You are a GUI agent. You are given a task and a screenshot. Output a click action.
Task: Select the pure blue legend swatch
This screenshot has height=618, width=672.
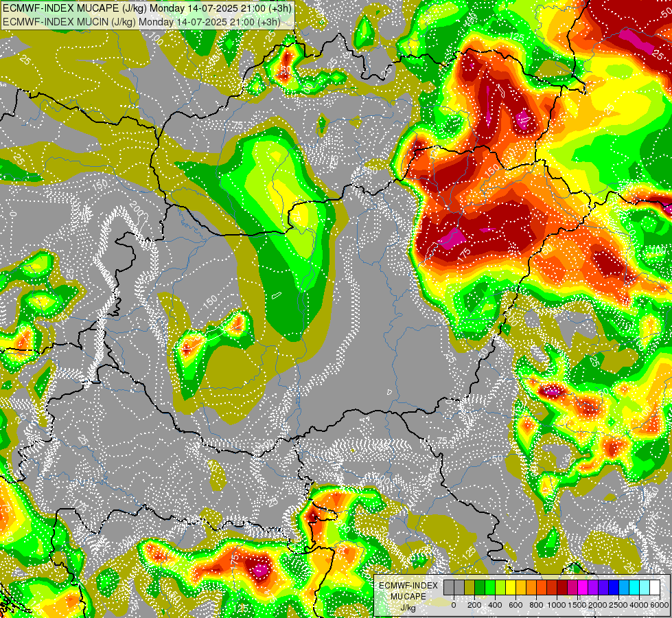(x=614, y=588)
